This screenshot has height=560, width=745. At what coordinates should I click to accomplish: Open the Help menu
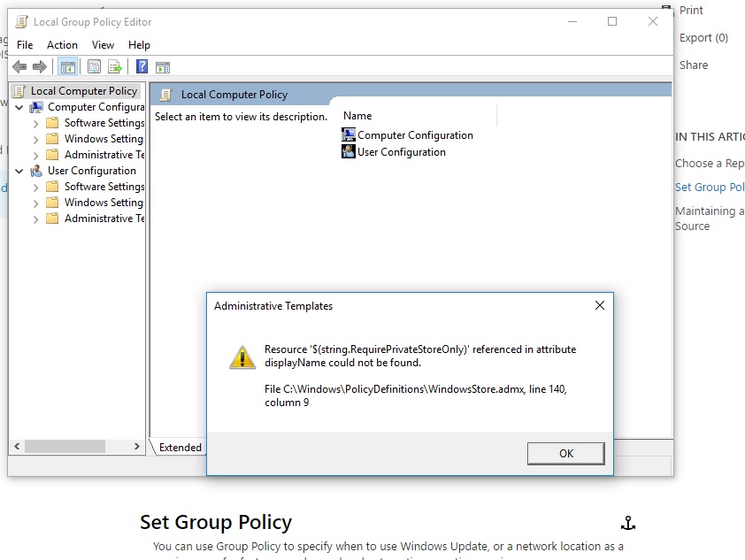pos(139,45)
